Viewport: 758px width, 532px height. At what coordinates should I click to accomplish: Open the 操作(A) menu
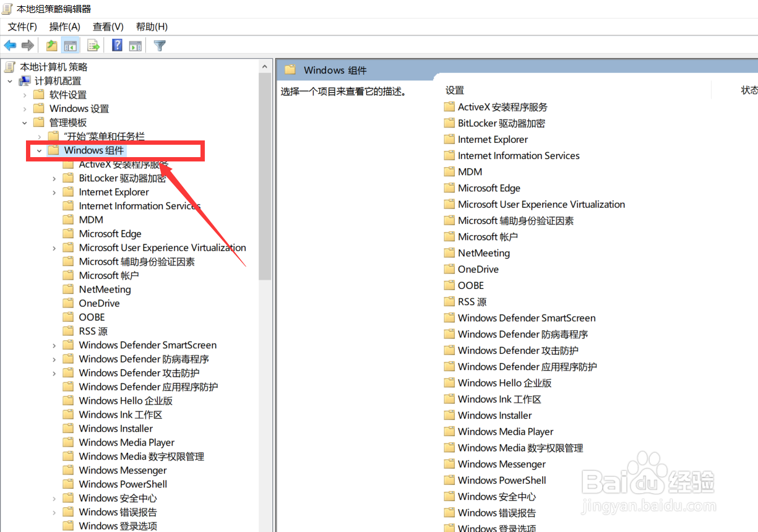pos(65,27)
